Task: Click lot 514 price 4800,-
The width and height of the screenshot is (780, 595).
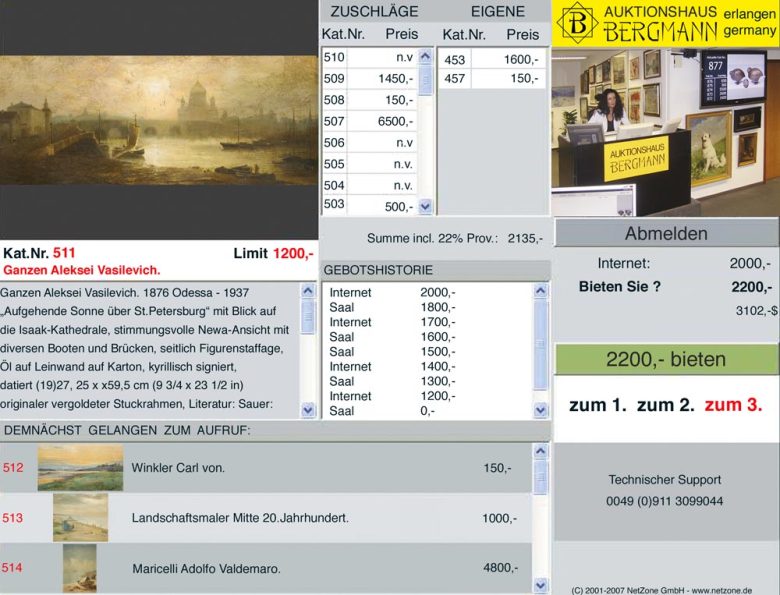Action: click(500, 568)
